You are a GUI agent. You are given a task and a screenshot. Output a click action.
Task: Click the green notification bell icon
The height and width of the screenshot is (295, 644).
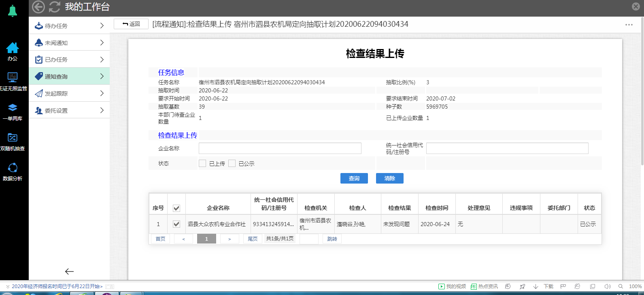(x=13, y=11)
